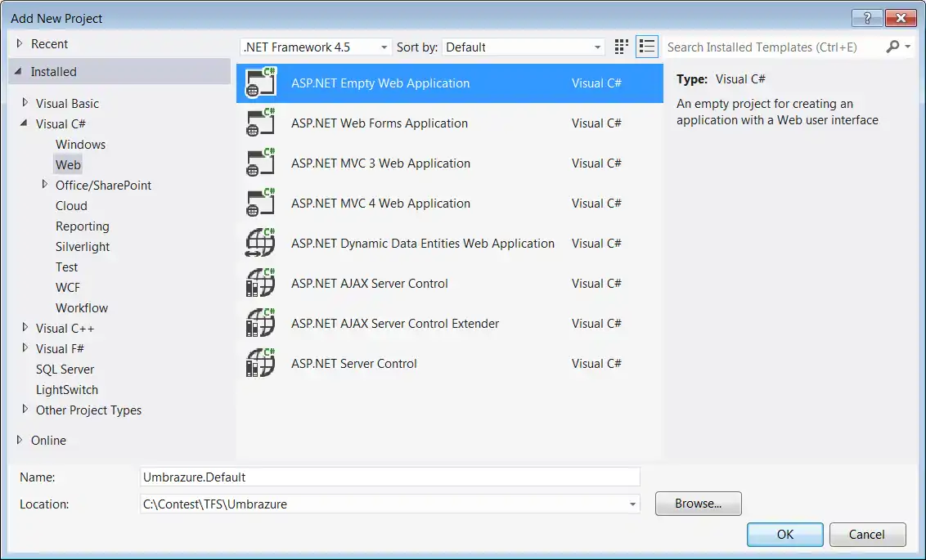Expand the Visual Basic node
This screenshot has height=560, width=926.
[25, 103]
